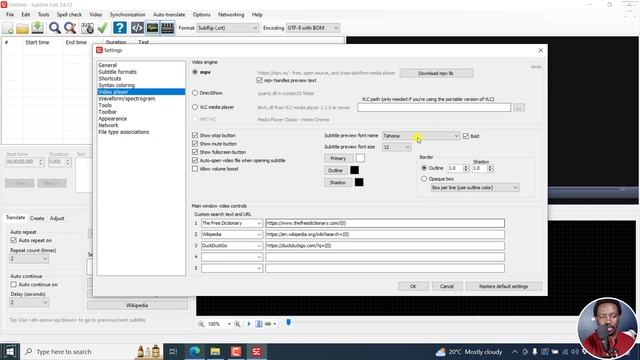Click the green waveform seek-silence icon
Screen dimensions: 640x360
click(268, 324)
